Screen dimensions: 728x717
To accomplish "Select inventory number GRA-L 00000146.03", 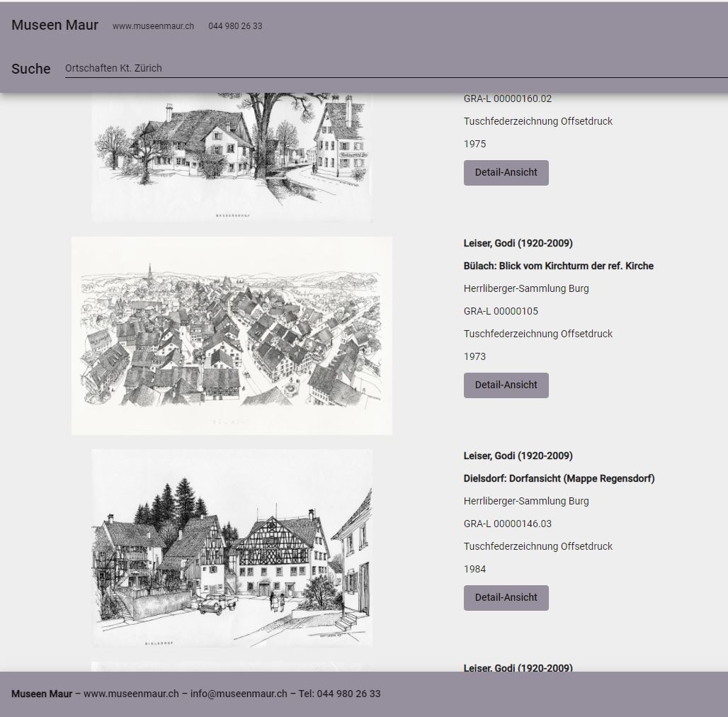I will pos(507,524).
